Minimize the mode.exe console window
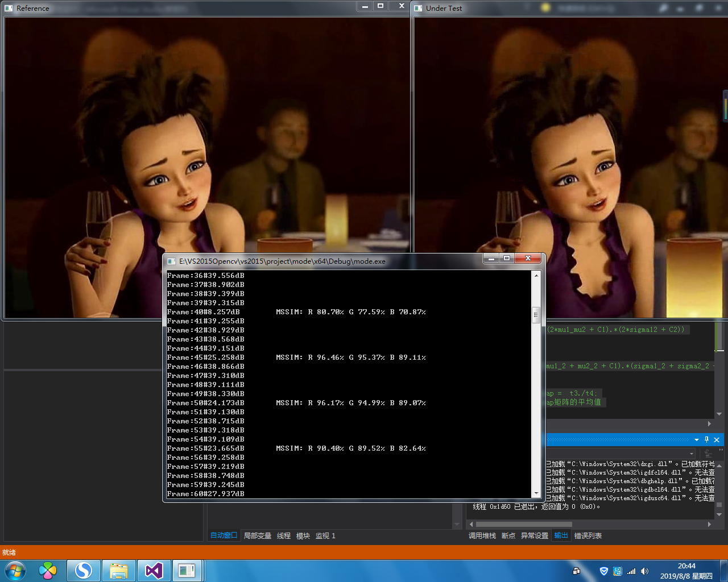Screen dimensions: 728x582 [x=491, y=259]
